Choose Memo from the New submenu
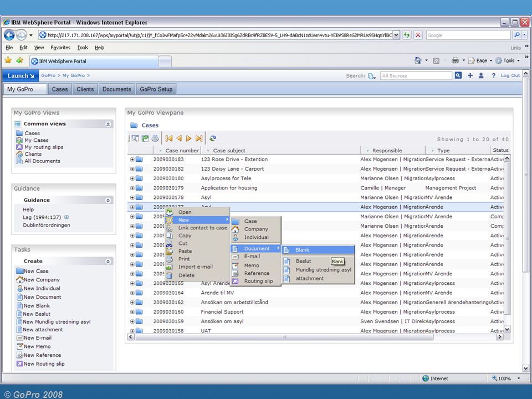This screenshot has width=532, height=399. click(x=252, y=265)
